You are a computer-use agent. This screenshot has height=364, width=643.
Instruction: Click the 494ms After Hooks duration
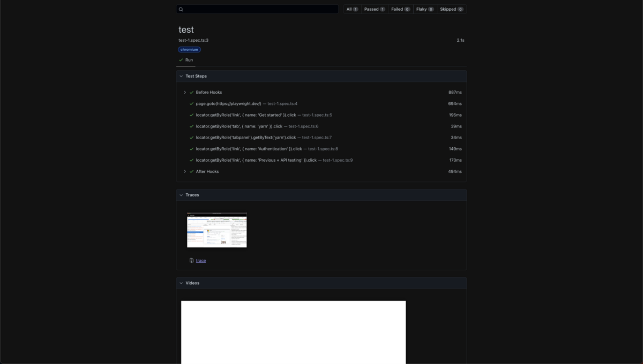coord(455,171)
